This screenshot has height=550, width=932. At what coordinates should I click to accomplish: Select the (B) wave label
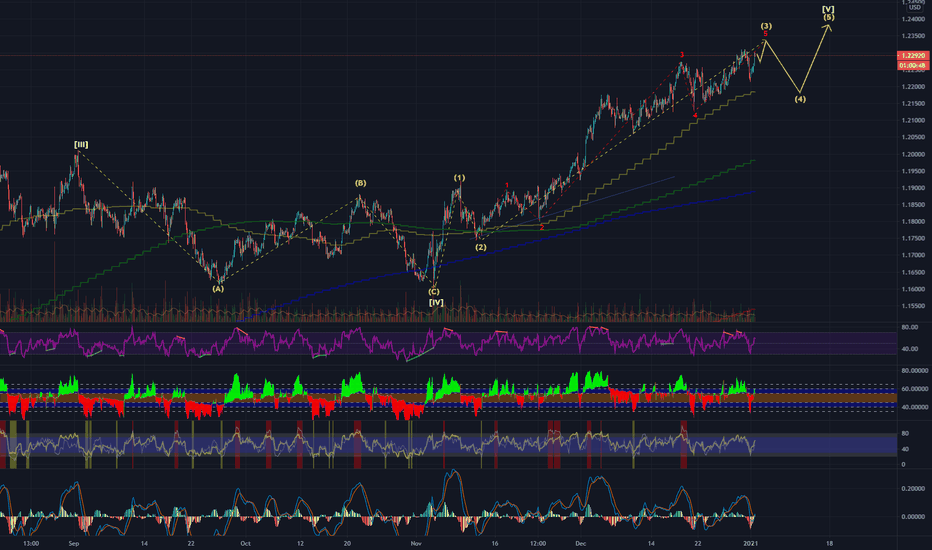tap(360, 183)
